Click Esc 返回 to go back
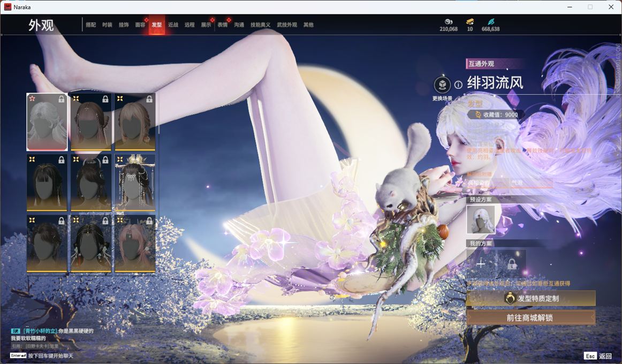Viewport: 622px width, 364px height. point(598,356)
